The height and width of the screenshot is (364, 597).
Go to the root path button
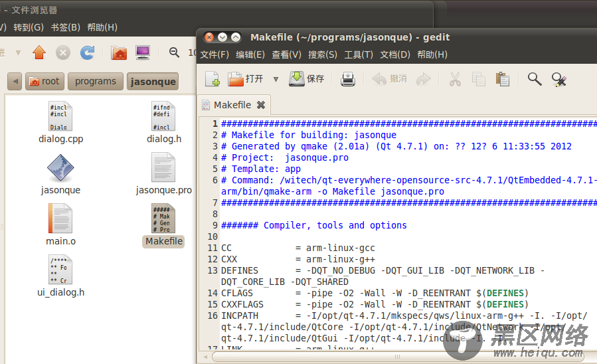tap(44, 82)
